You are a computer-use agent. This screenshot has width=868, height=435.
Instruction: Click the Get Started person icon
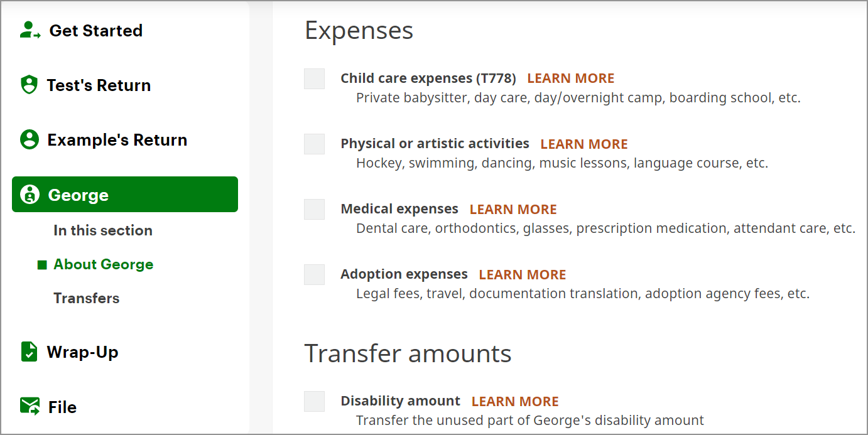30,30
